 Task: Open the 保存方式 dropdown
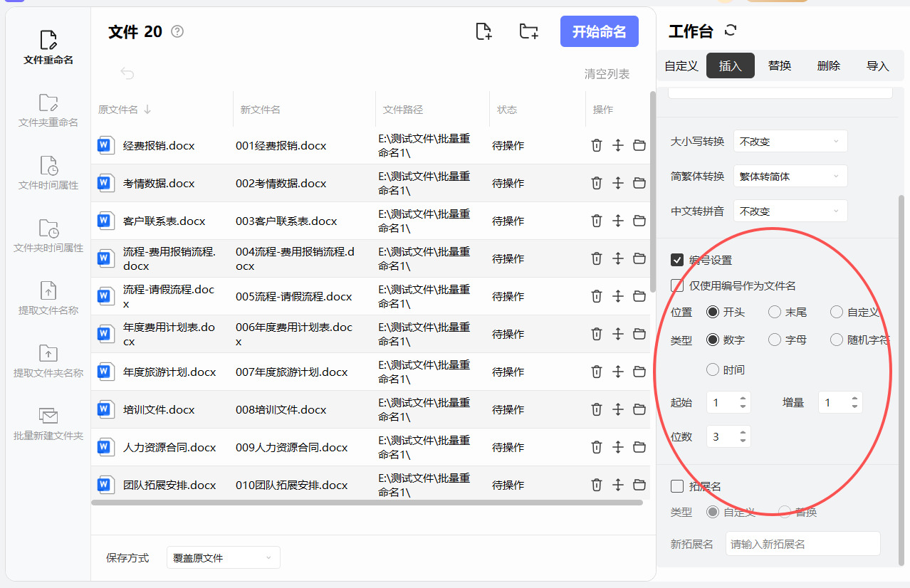pyautogui.click(x=223, y=558)
